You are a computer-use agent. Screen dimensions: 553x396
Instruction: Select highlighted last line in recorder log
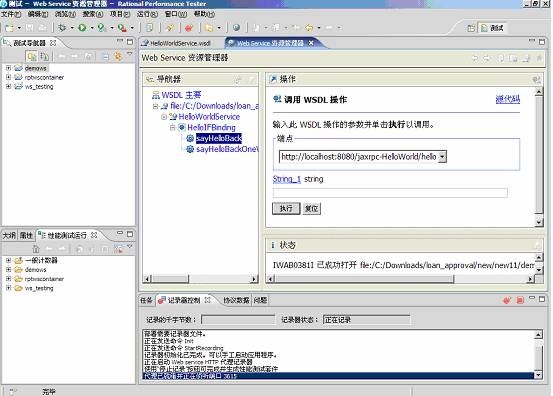pos(338,376)
